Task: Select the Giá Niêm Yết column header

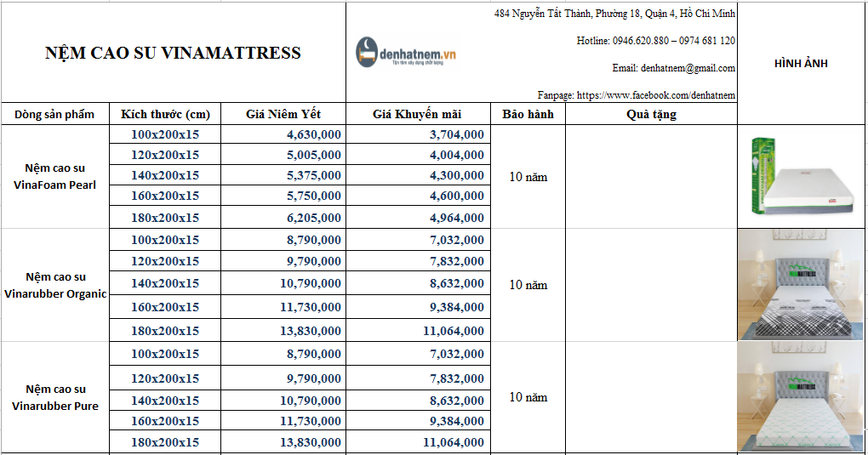Action: pyautogui.click(x=283, y=114)
